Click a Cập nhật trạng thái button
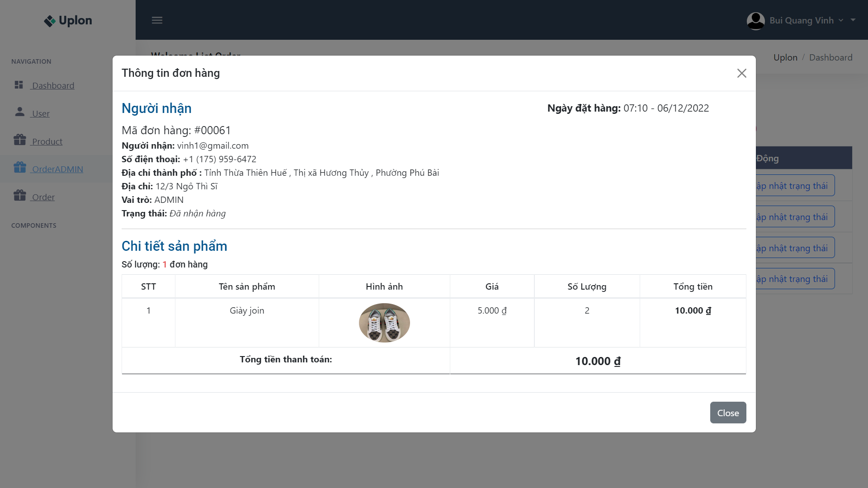 tap(794, 185)
